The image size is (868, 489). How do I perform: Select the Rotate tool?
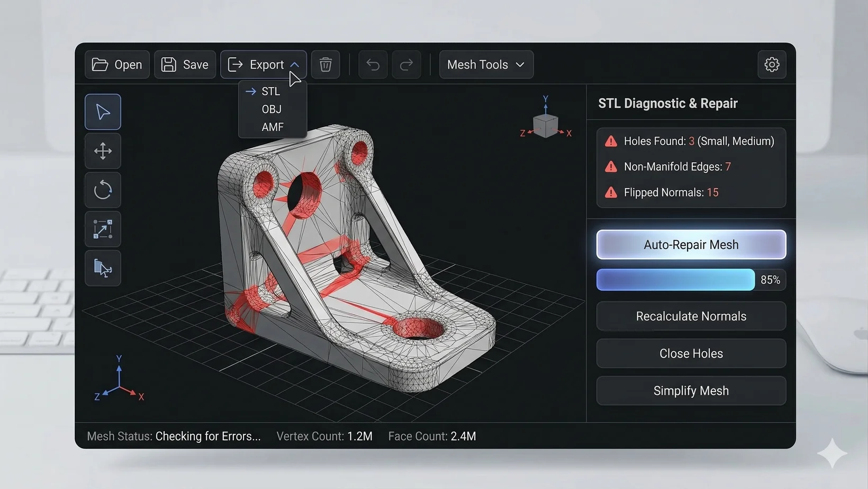pyautogui.click(x=103, y=190)
